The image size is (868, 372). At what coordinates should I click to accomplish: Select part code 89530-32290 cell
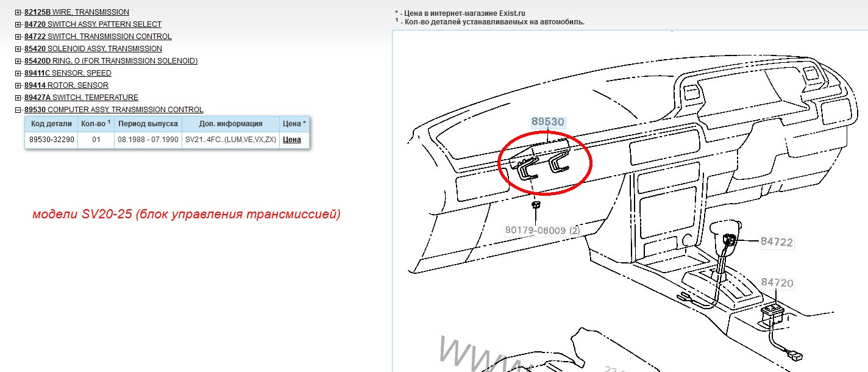52,139
